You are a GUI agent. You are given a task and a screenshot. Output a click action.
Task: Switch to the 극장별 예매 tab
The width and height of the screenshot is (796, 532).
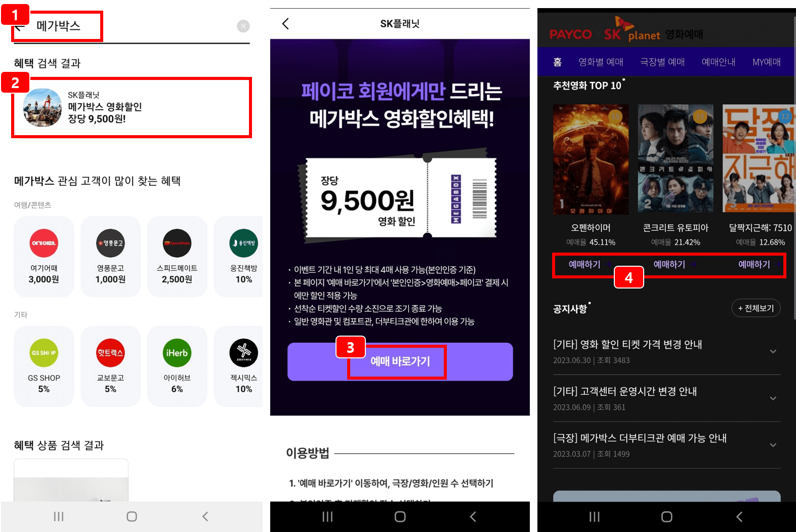pos(662,62)
